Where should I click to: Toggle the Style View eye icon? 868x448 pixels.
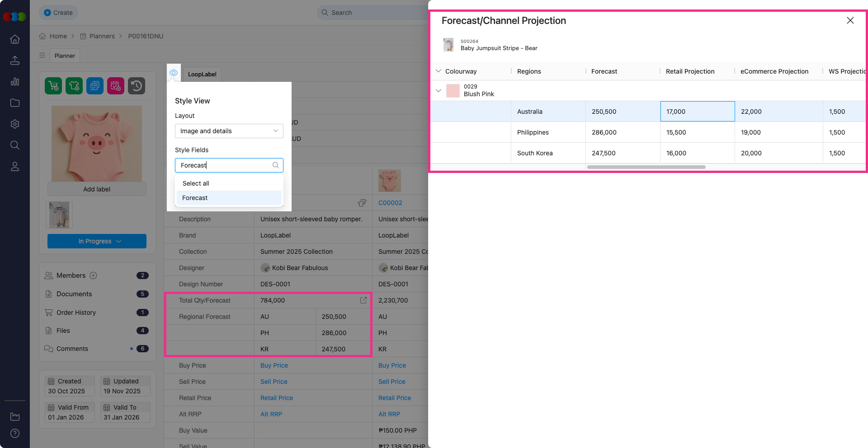click(x=174, y=73)
